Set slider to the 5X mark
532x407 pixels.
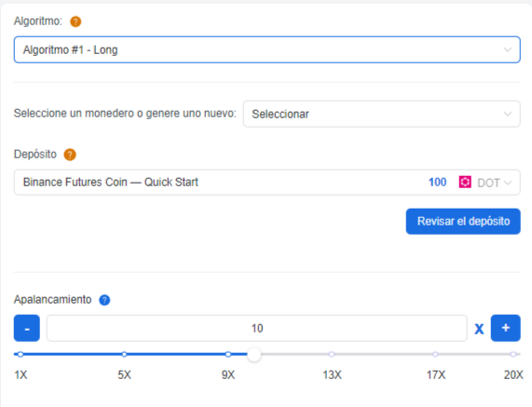(x=125, y=355)
